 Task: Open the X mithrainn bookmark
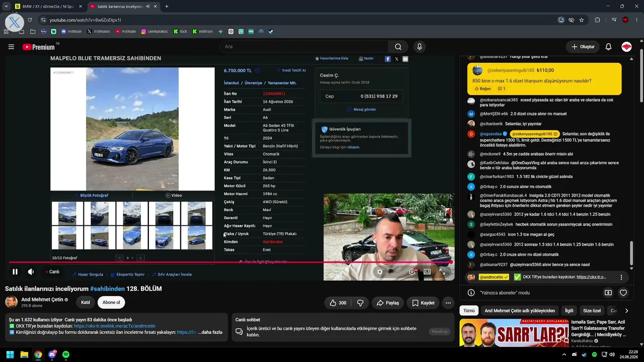coord(98,32)
